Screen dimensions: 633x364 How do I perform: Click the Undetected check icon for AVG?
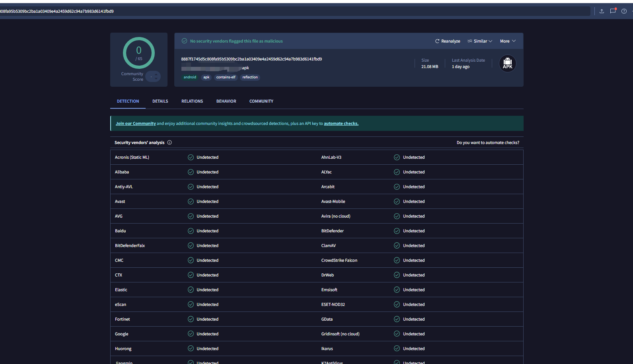(x=191, y=216)
